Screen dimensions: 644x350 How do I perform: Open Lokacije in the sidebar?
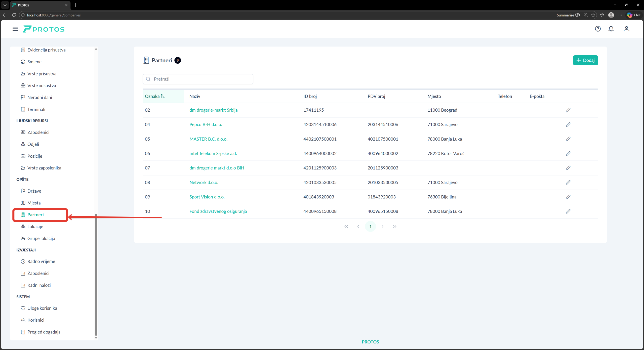(35, 227)
